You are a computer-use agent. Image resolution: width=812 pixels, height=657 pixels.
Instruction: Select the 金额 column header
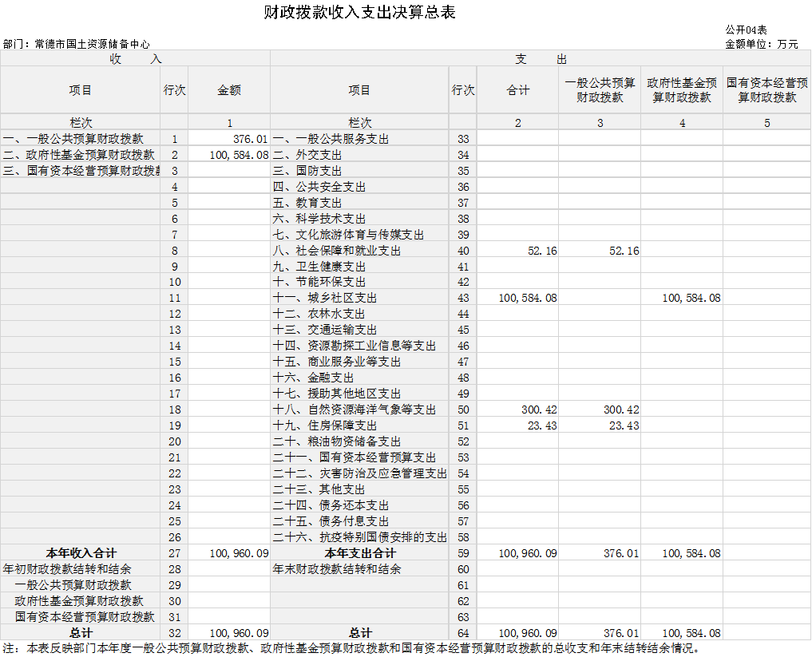click(x=229, y=90)
